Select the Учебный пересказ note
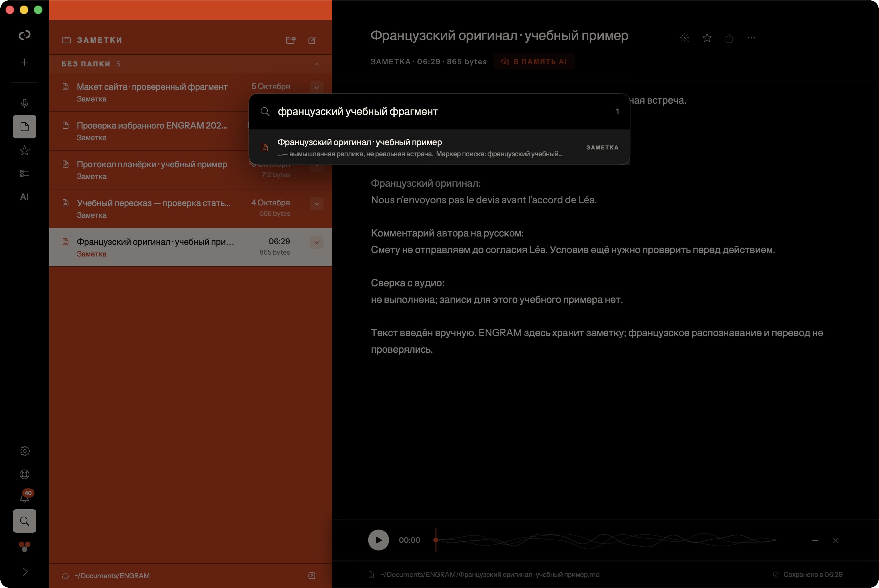Screen dimensions: 879x588 190,209
